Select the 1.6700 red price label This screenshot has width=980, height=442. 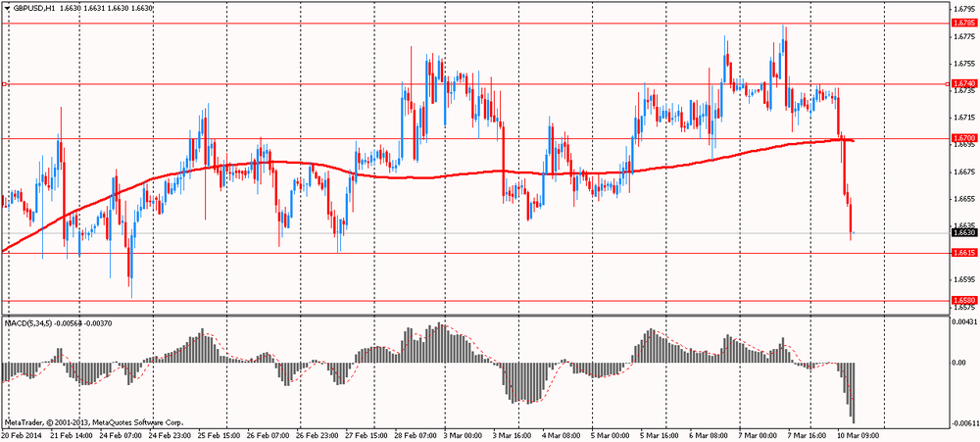coord(961,138)
